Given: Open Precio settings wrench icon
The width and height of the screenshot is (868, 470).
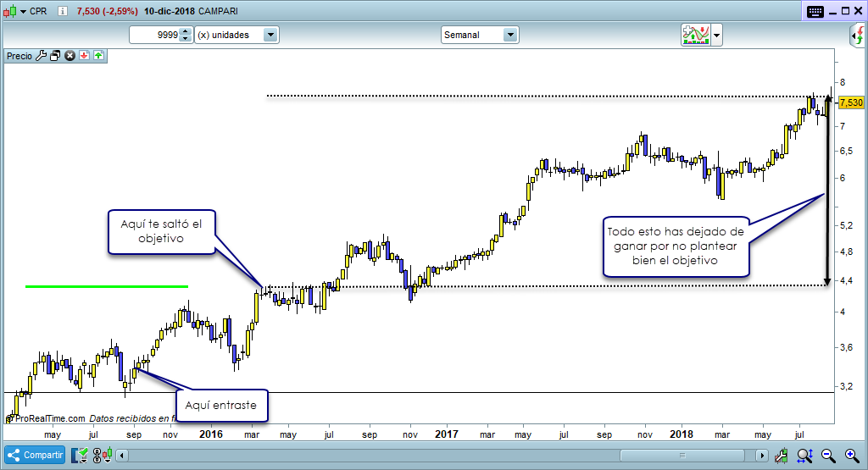Looking at the screenshot, I should (41, 56).
